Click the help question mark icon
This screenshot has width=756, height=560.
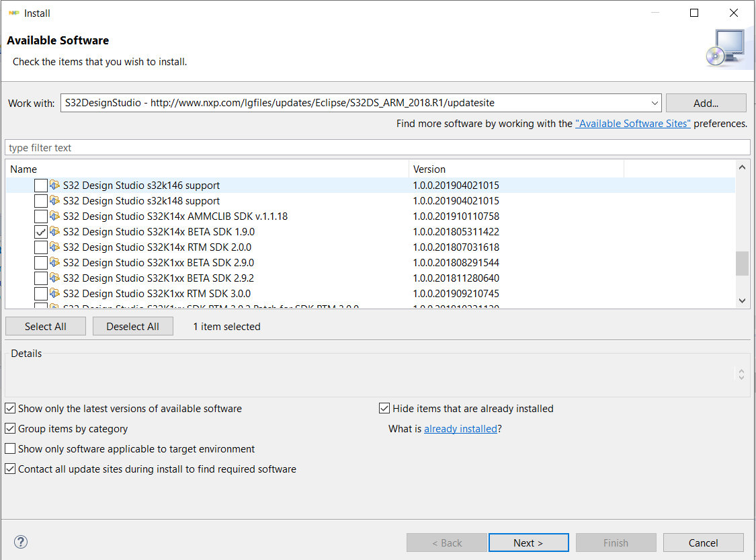click(x=21, y=543)
